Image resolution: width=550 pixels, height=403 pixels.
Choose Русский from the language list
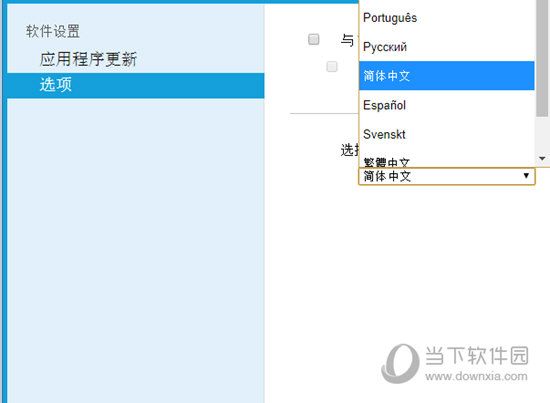[447, 47]
